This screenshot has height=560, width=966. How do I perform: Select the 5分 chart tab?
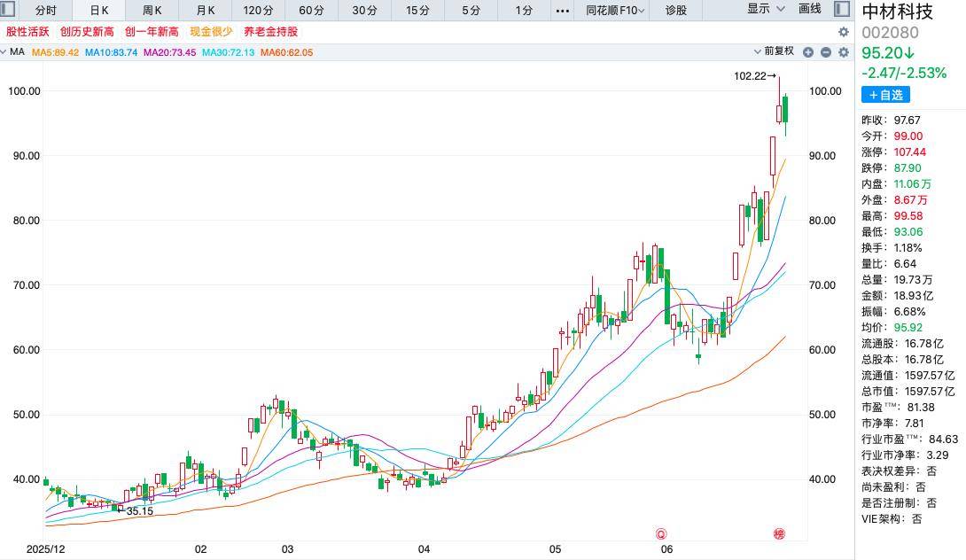(x=471, y=11)
